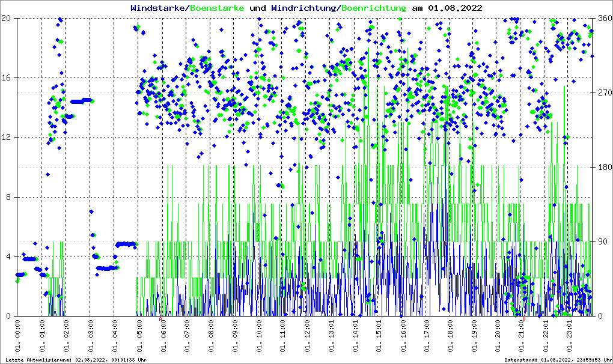613x364 pixels.
Task: Click left axis value 16
Action: tap(8, 78)
